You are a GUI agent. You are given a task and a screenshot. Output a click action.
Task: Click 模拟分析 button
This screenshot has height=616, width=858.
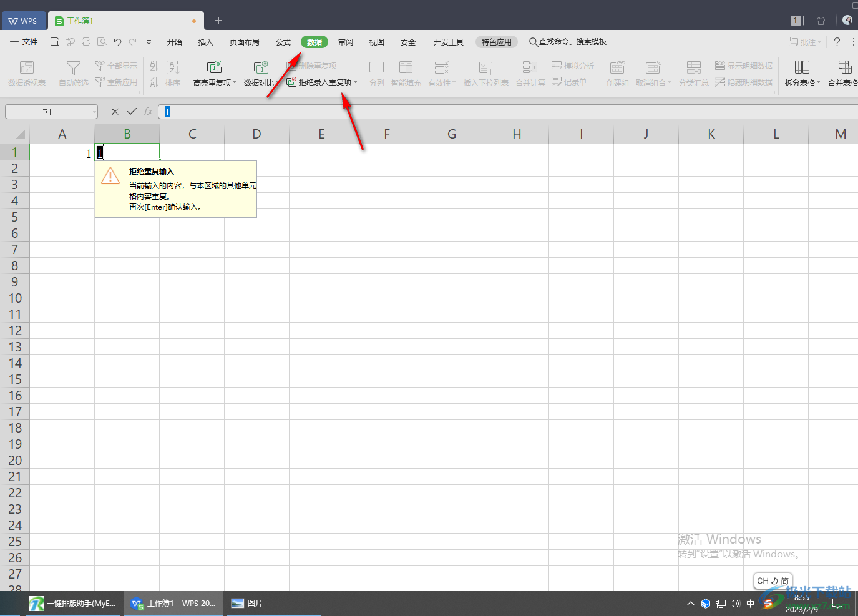[x=573, y=66]
